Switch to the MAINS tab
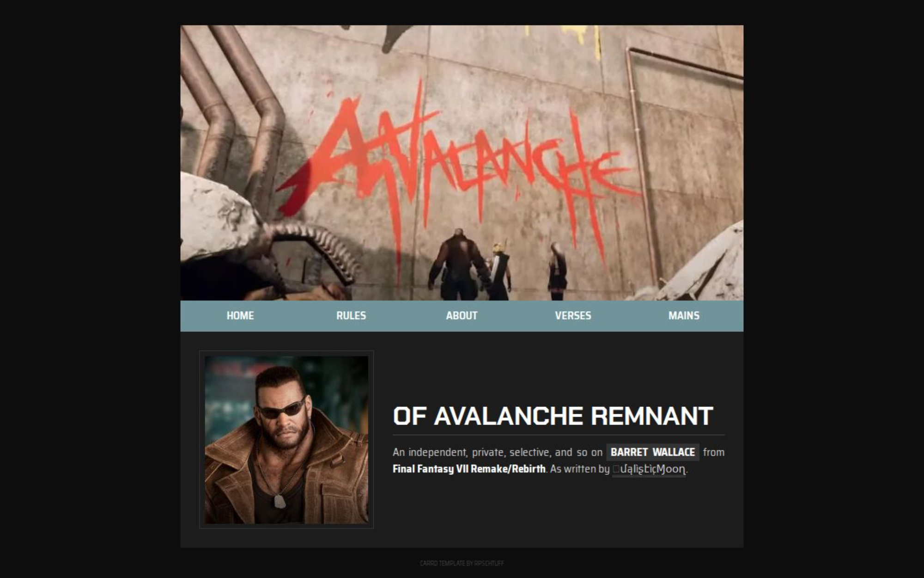The image size is (924, 578). point(684,316)
